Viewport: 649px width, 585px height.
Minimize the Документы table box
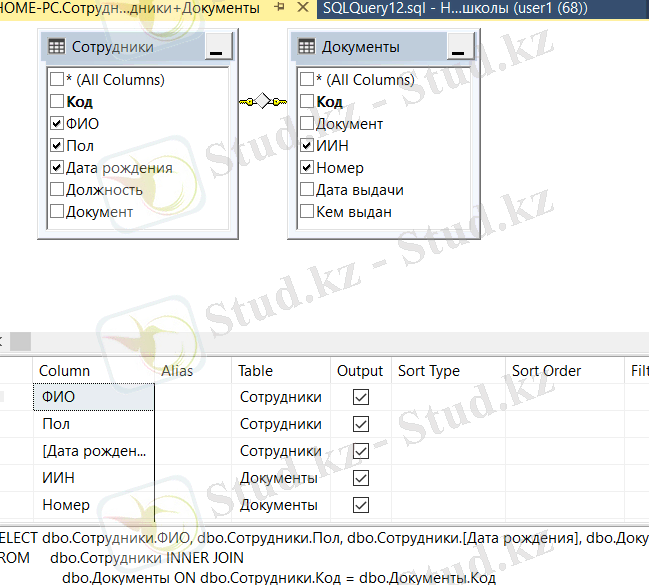(x=459, y=46)
